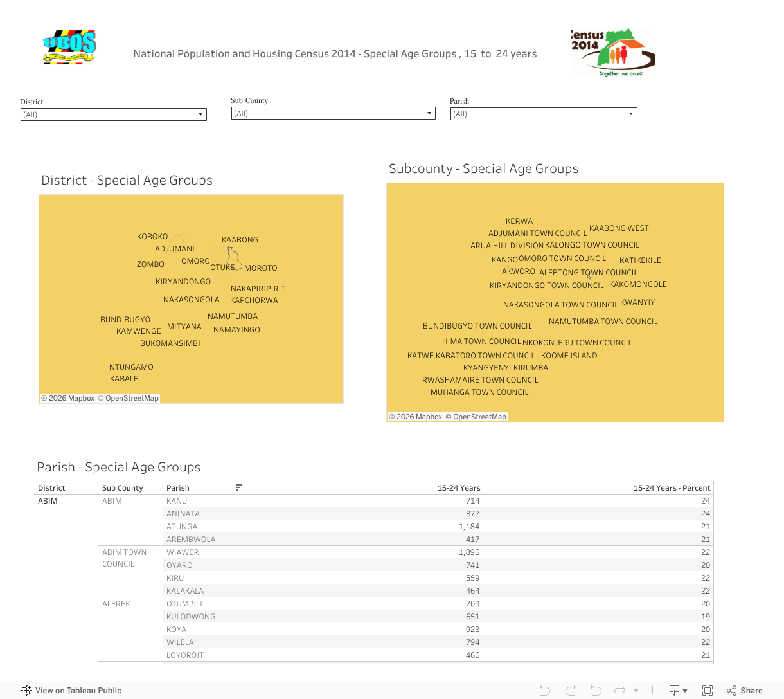This screenshot has width=784, height=699.
Task: Select ZOMBO on the district map
Action: (x=150, y=264)
